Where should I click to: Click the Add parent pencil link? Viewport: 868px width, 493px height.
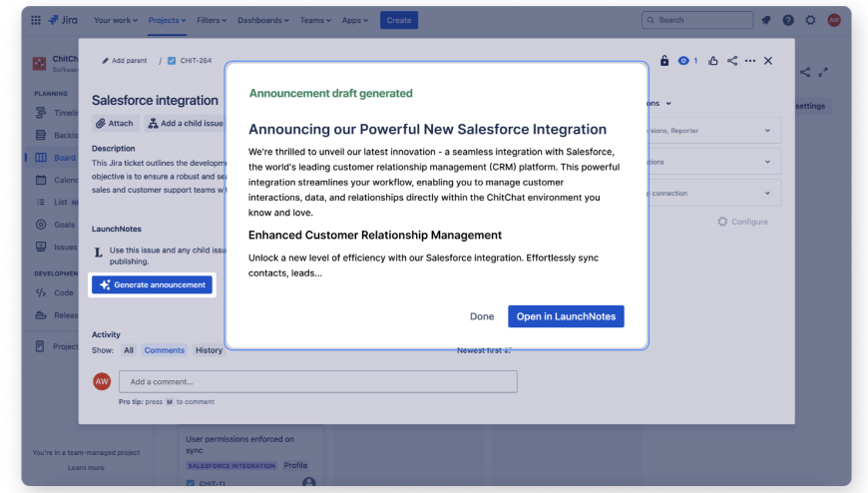coord(125,61)
